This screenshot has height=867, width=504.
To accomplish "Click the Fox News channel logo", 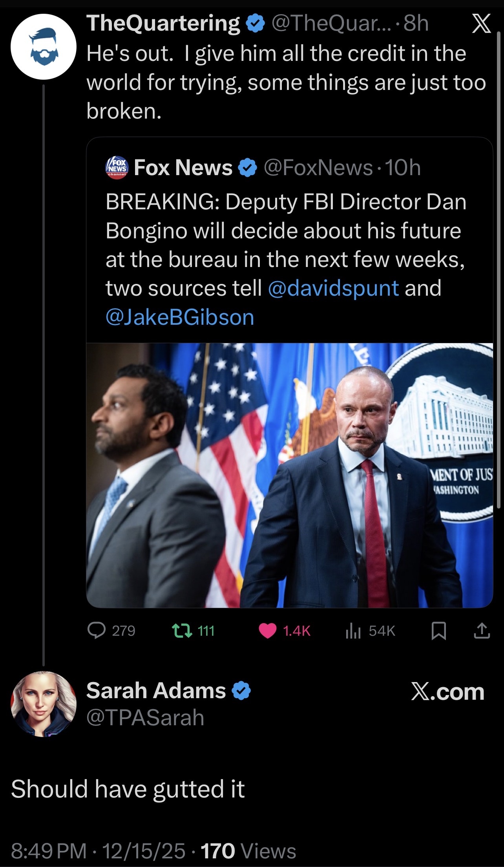I will click(117, 168).
